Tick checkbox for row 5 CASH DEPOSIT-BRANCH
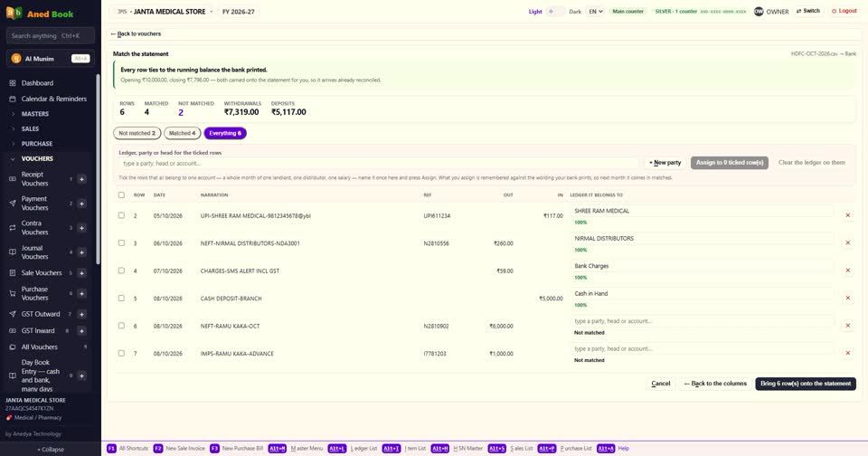868x456 pixels. coord(121,298)
